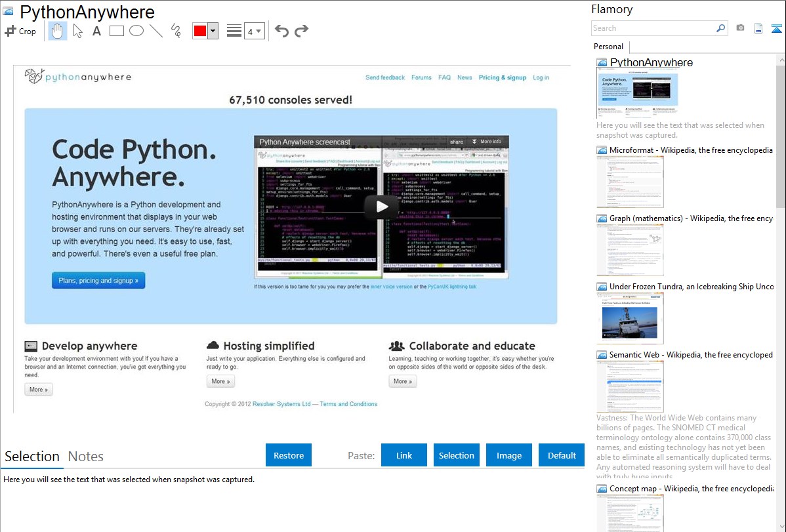Switch to the Notes tab
786x532 pixels.
pos(86,457)
